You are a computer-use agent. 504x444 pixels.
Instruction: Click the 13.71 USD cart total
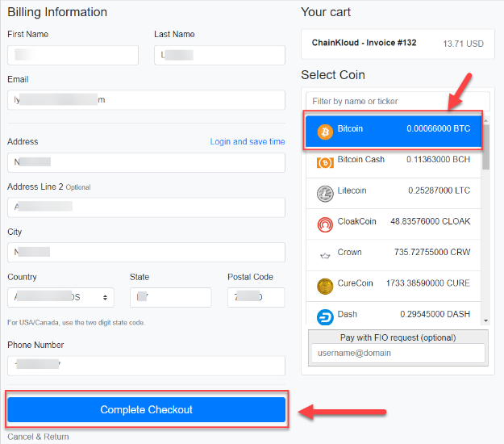click(x=463, y=44)
